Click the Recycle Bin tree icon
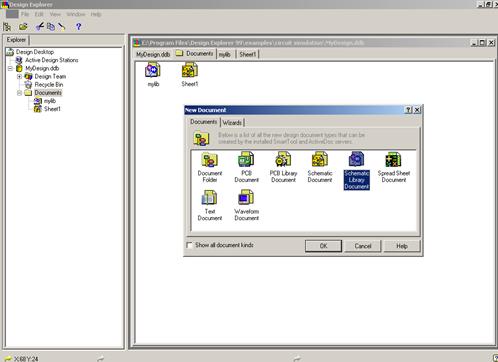The image size is (498, 362). tap(29, 85)
